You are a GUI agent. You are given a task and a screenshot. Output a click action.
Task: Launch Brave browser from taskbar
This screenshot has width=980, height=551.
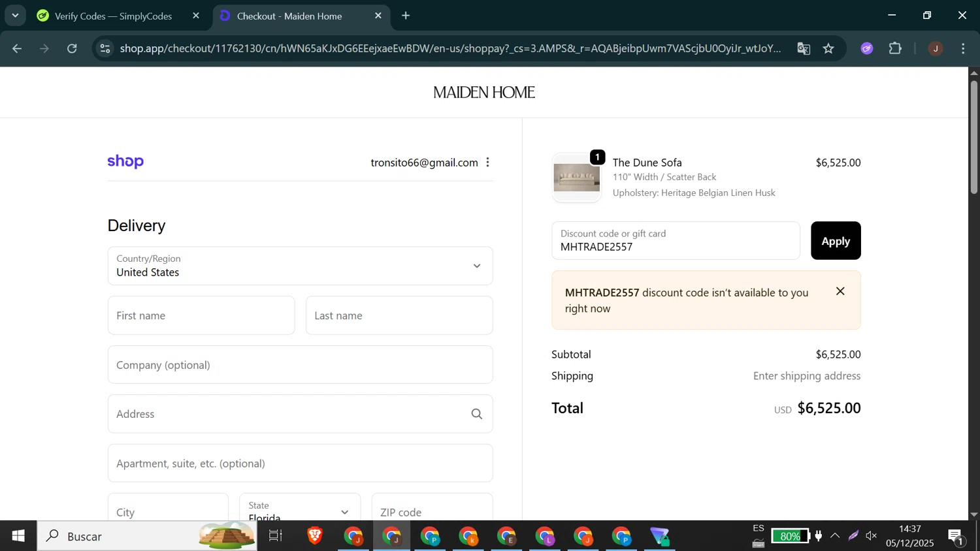[x=315, y=536]
